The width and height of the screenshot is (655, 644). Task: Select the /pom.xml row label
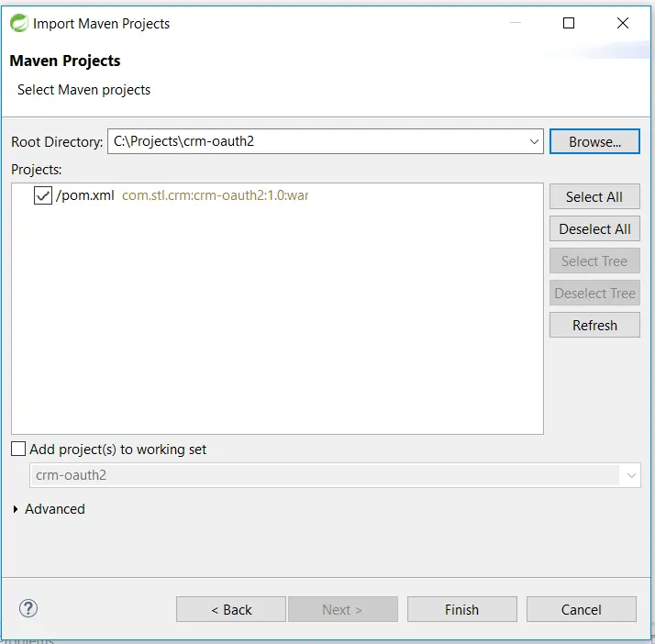click(x=85, y=195)
